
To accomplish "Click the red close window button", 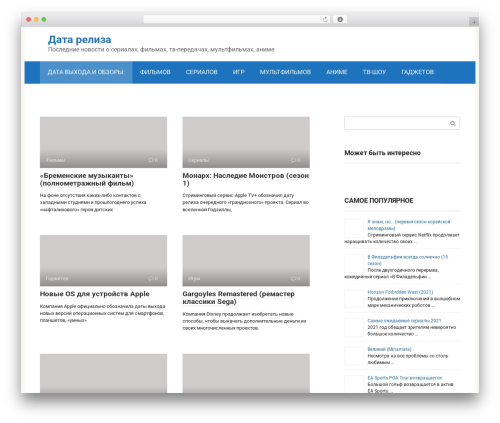I will coord(29,19).
